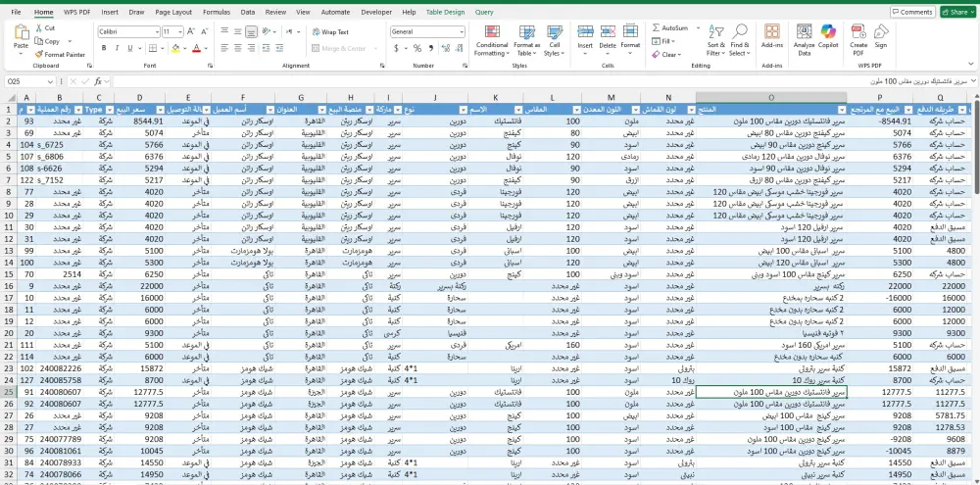Open the File menu

point(16,12)
